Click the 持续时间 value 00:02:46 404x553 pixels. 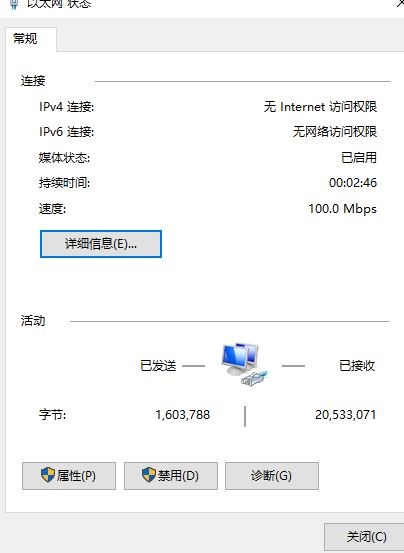tap(353, 183)
